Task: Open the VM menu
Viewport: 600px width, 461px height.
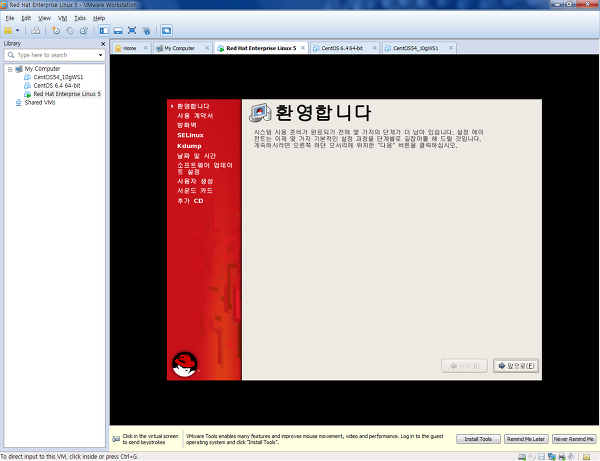Action: coord(62,18)
